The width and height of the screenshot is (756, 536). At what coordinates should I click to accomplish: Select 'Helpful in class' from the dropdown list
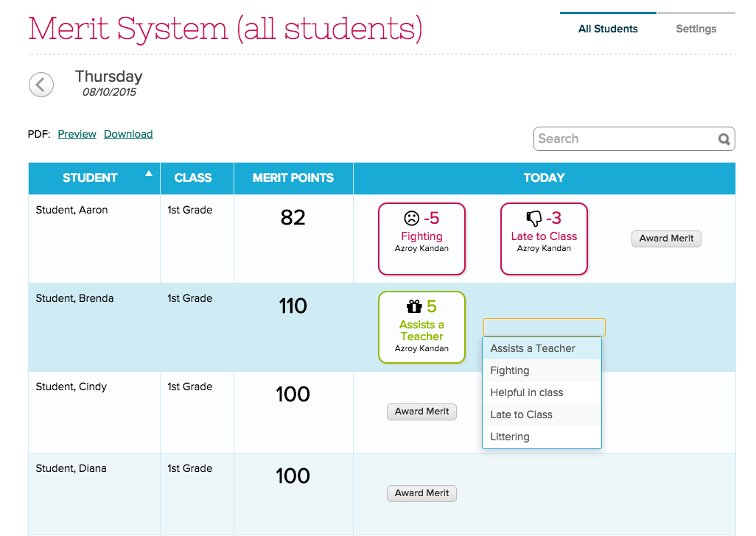[x=528, y=392]
